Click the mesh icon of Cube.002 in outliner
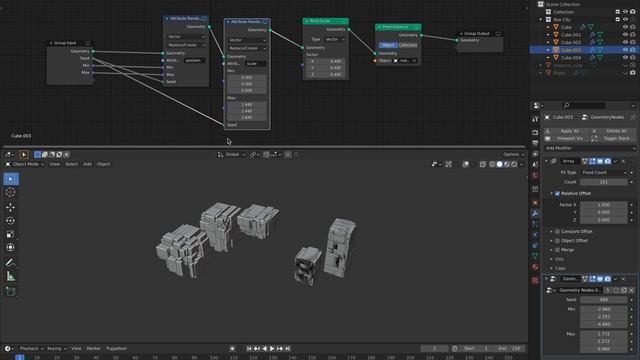 coord(556,42)
